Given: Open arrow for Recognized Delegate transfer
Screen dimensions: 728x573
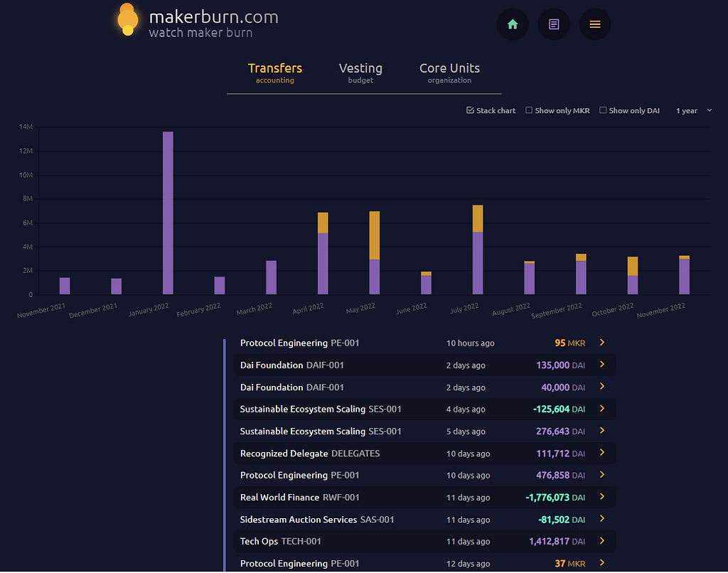Looking at the screenshot, I should click(x=602, y=453).
